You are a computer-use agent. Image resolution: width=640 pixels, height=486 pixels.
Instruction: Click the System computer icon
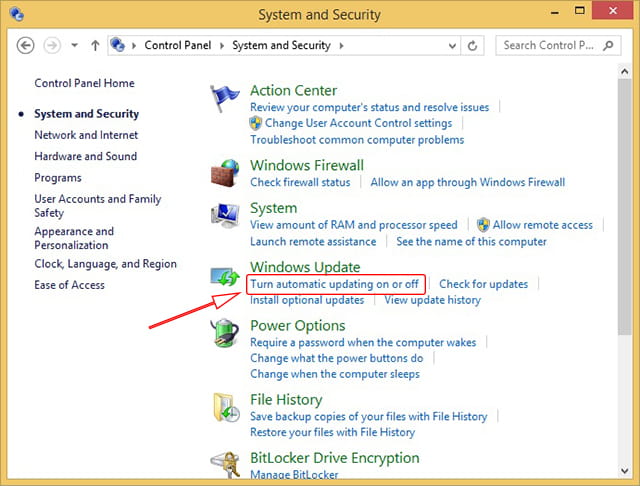tap(225, 216)
